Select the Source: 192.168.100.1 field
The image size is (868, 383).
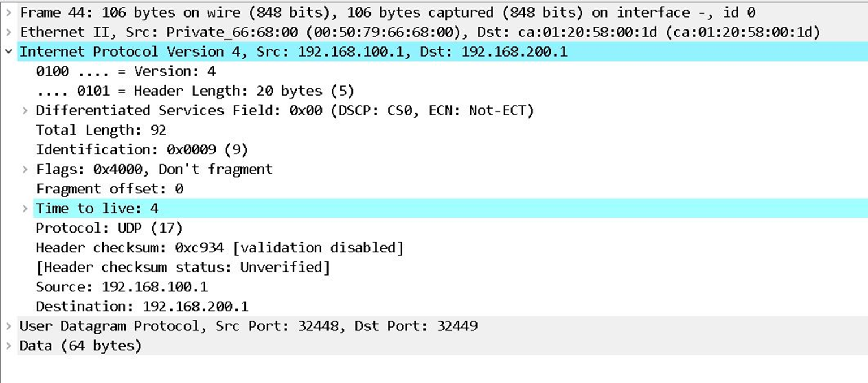click(x=113, y=286)
